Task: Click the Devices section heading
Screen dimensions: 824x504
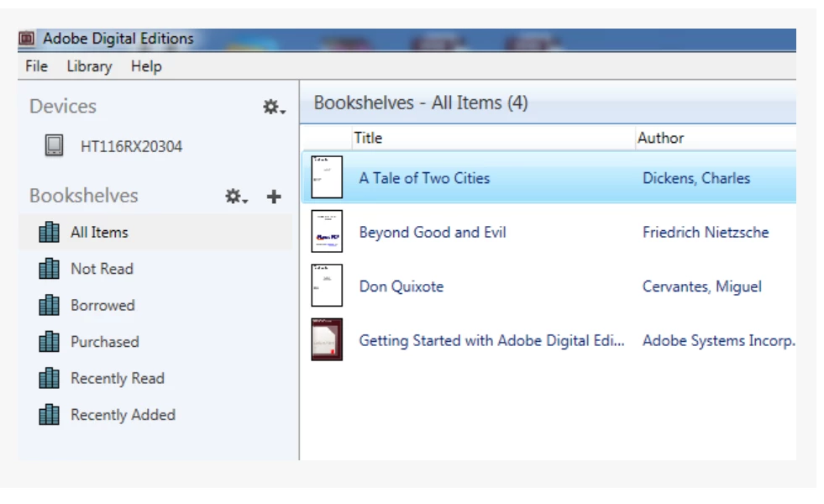Action: [x=63, y=106]
